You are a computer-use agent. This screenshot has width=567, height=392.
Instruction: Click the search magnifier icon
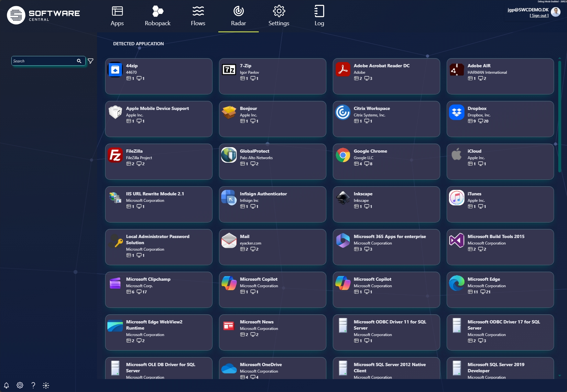coord(79,61)
